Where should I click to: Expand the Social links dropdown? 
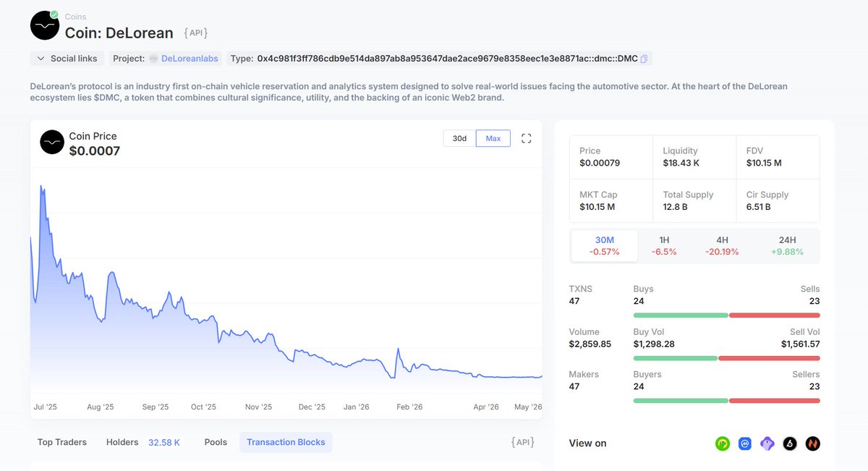click(68, 59)
